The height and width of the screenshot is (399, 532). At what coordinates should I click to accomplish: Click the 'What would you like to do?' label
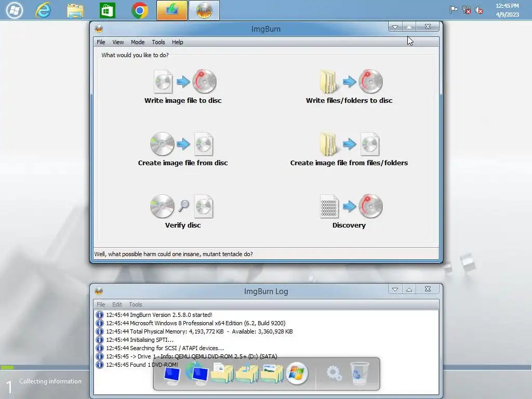pyautogui.click(x=135, y=55)
